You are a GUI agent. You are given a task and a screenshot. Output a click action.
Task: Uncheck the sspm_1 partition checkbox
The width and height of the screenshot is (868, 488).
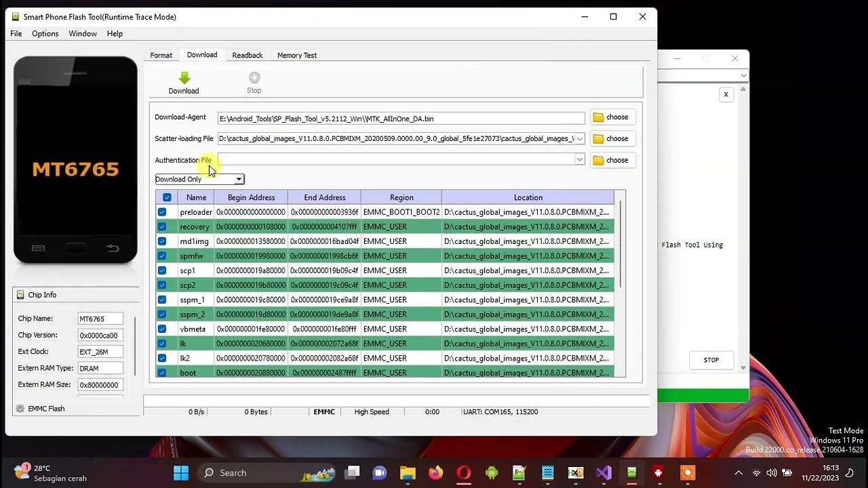click(162, 300)
